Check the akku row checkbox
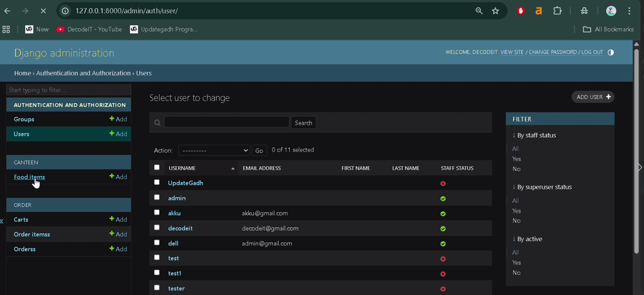Image resolution: width=644 pixels, height=295 pixels. (x=157, y=213)
